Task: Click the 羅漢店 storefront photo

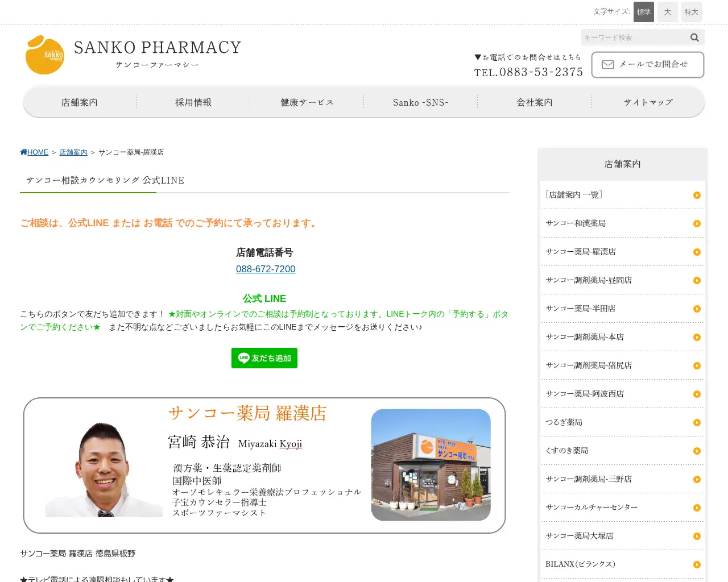Action: [431, 465]
